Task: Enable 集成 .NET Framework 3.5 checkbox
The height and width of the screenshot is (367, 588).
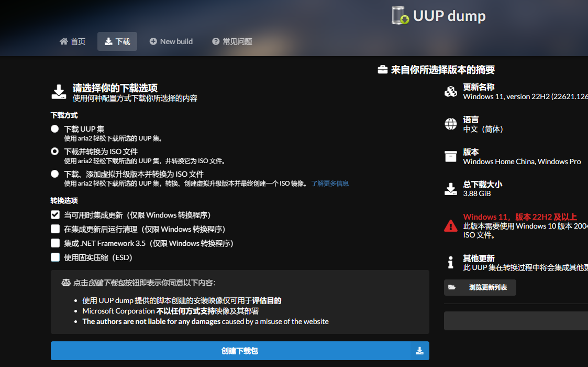Action: tap(55, 243)
